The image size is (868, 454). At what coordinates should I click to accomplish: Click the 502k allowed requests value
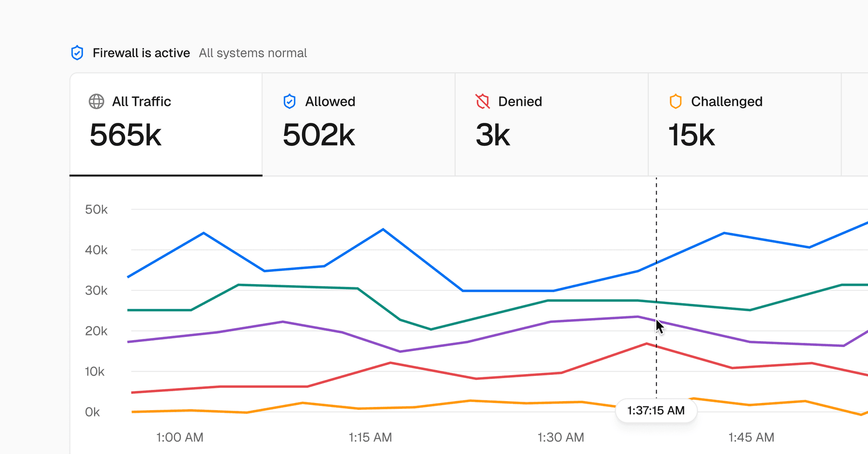[319, 135]
